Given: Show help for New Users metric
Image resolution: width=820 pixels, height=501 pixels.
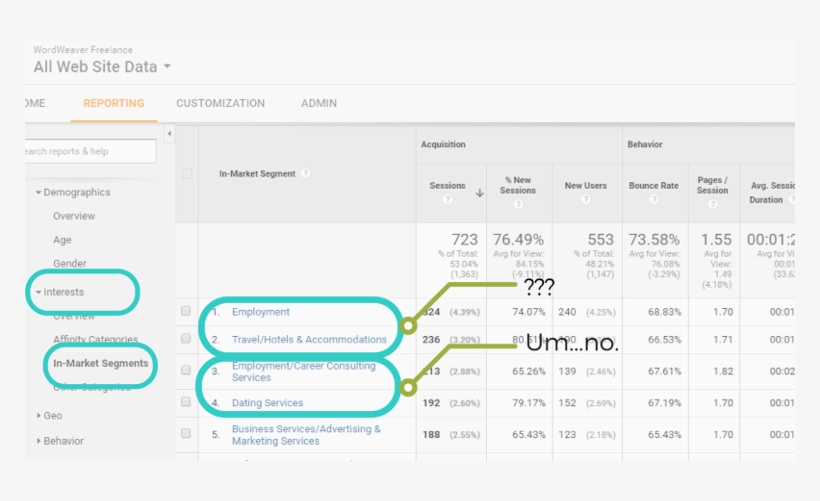Looking at the screenshot, I should pyautogui.click(x=585, y=199).
